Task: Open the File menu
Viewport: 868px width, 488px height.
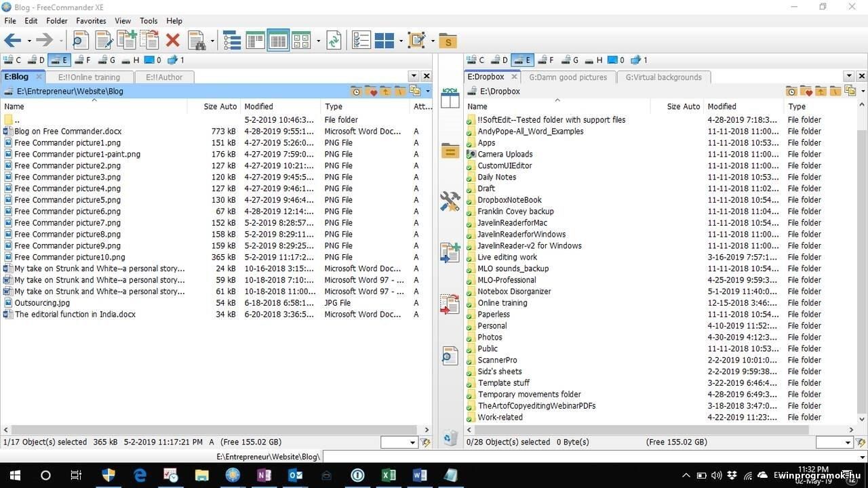Action: pyautogui.click(x=9, y=21)
